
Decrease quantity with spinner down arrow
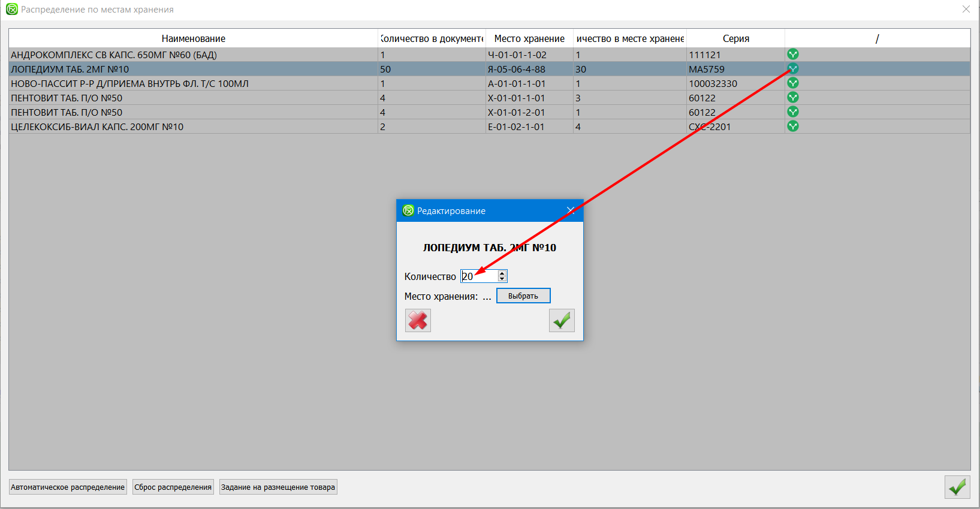point(502,279)
